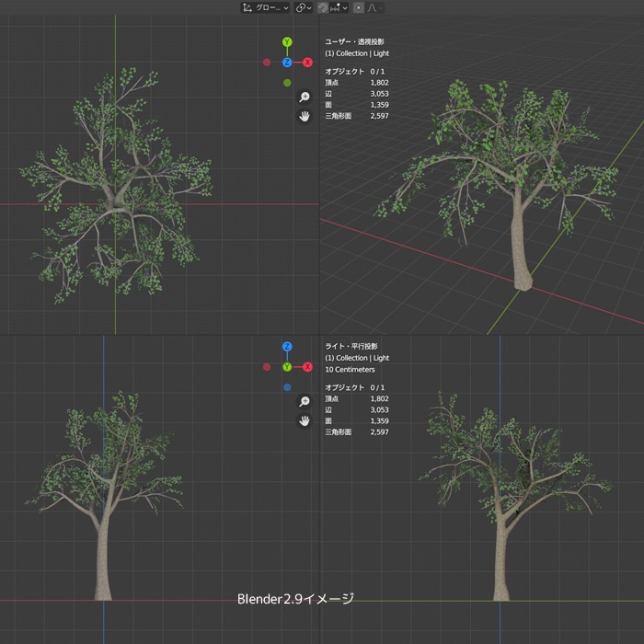Click 面 1,359 in right orthographic overlay
This screenshot has width=644, height=644.
point(357,421)
